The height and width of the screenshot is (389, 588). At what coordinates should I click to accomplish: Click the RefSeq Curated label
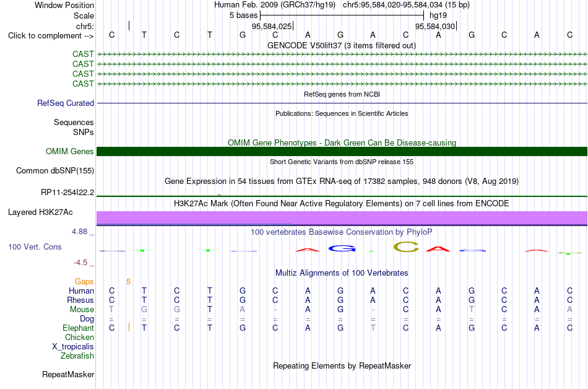66,103
